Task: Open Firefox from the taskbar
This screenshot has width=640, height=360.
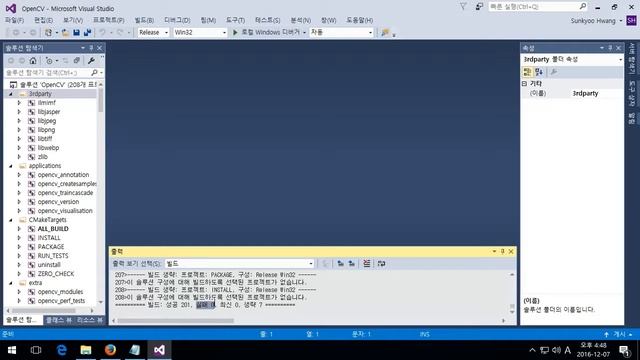Action: click(x=110, y=350)
